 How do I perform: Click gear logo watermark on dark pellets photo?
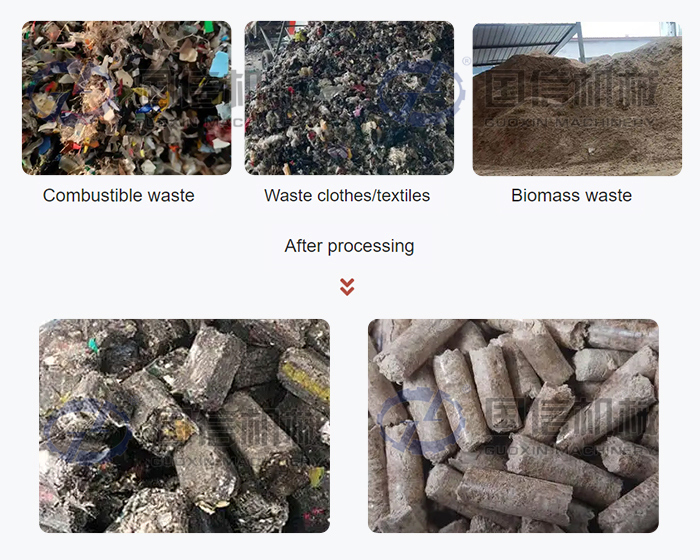point(87,431)
